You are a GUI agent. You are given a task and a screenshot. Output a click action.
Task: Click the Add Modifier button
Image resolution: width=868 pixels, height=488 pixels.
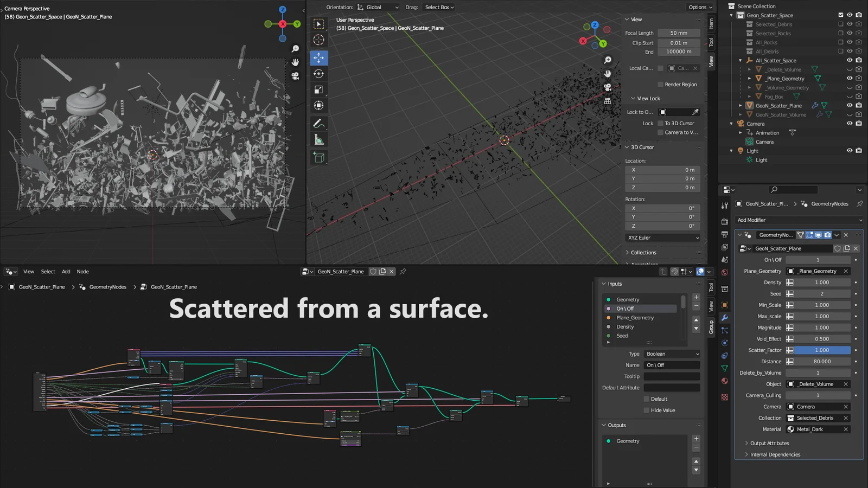click(797, 220)
